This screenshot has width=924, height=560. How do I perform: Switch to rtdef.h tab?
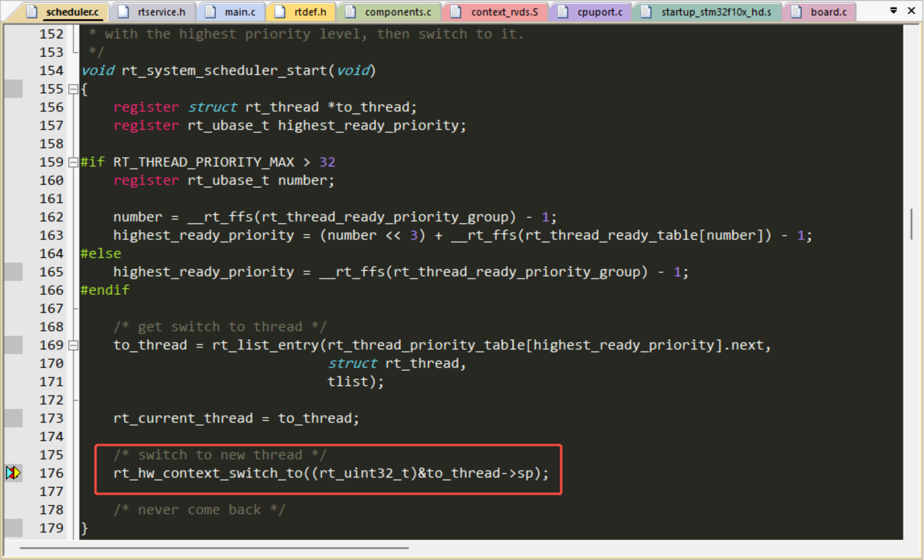pos(302,12)
